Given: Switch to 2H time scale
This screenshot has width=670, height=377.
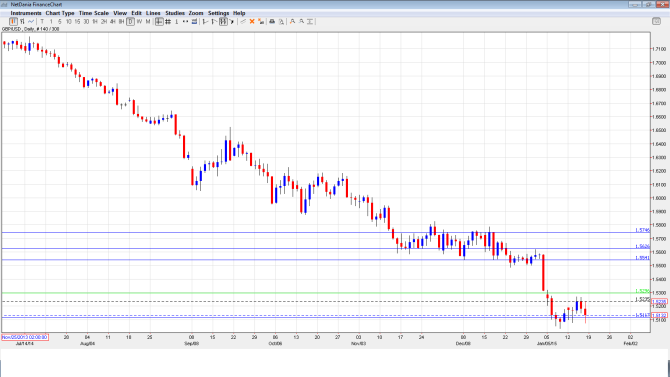Looking at the screenshot, I should point(104,21).
